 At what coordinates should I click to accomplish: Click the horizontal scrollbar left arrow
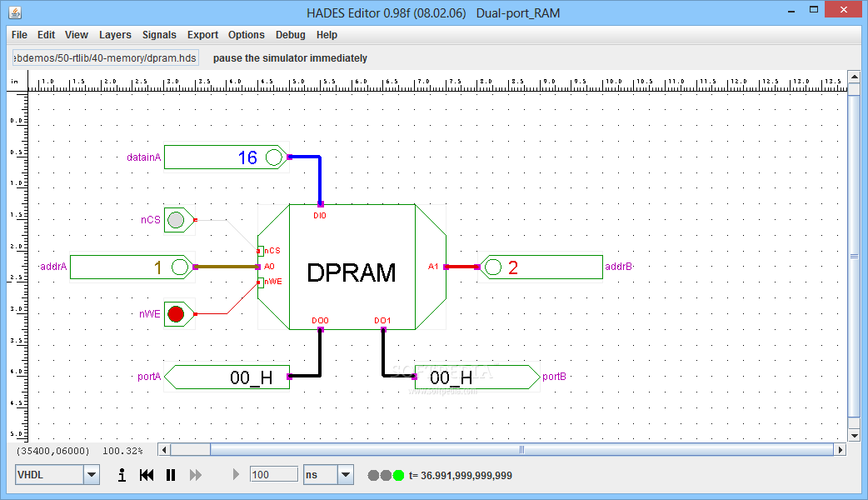pos(164,450)
